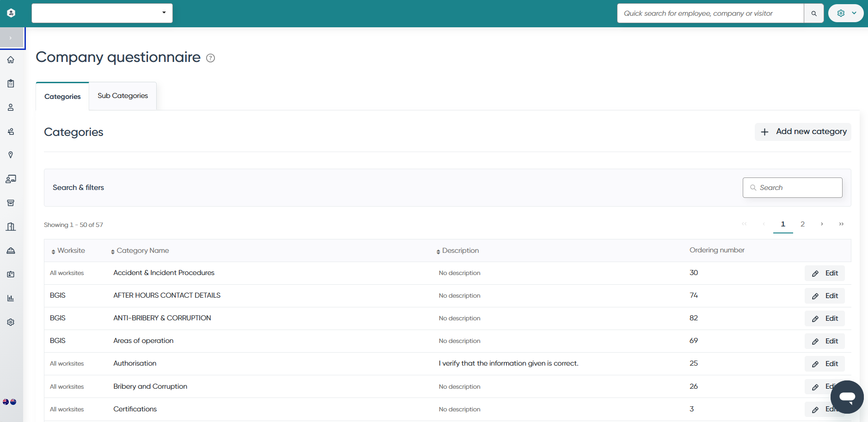Viewport: 868px width, 422px height.
Task: Edit the ANTI-BRIBERY & CORRUPTION category
Action: (825, 318)
